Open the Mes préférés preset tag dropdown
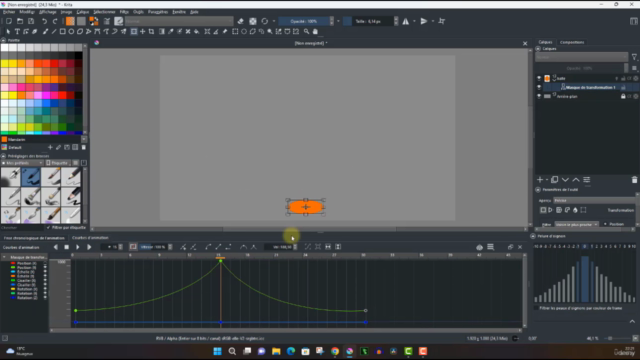The width and height of the screenshot is (640, 360). coord(22,163)
